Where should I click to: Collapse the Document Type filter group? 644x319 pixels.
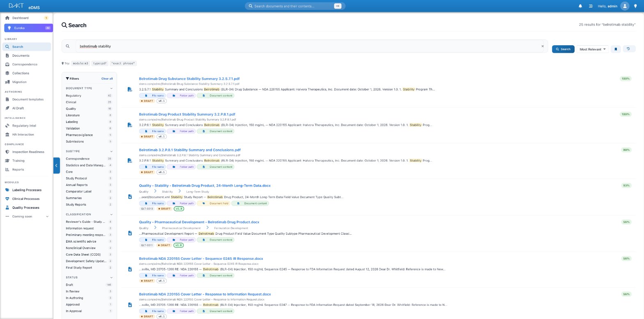[x=111, y=88]
